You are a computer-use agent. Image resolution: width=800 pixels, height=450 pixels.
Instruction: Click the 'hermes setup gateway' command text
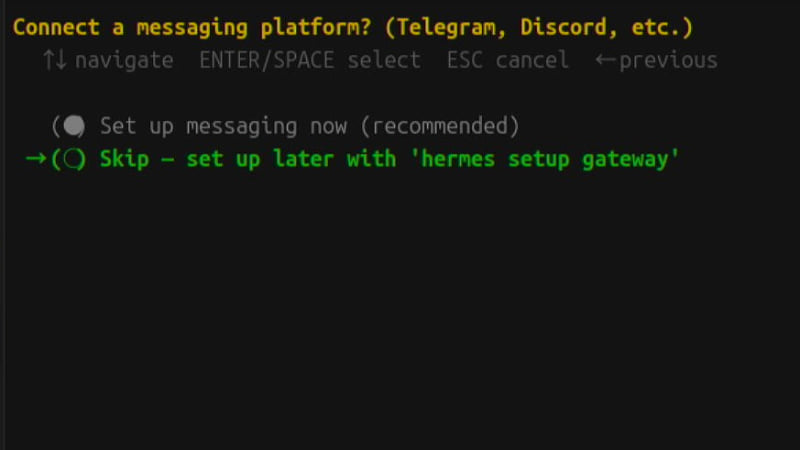(544, 159)
